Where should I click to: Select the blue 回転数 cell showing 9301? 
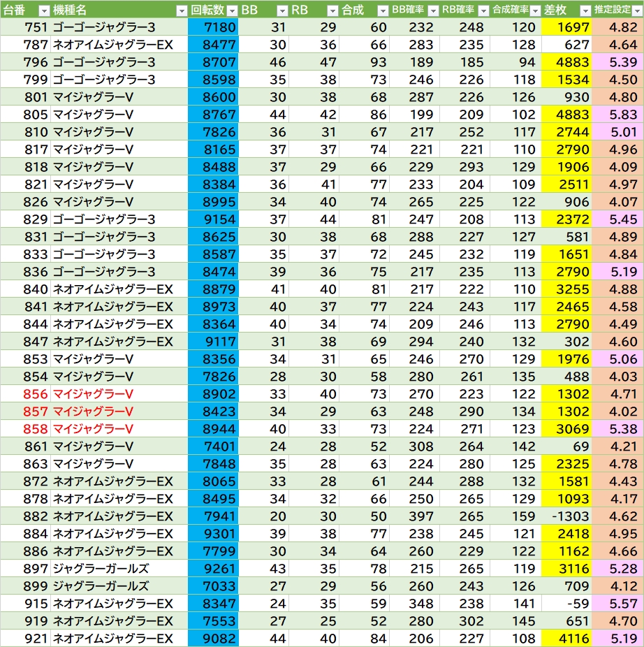click(213, 534)
